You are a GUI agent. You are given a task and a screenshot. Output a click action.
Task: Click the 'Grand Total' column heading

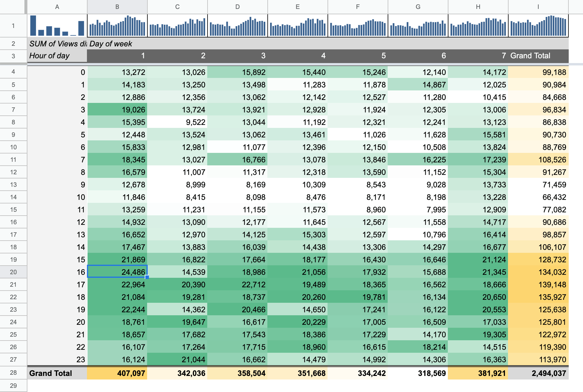tap(538, 56)
